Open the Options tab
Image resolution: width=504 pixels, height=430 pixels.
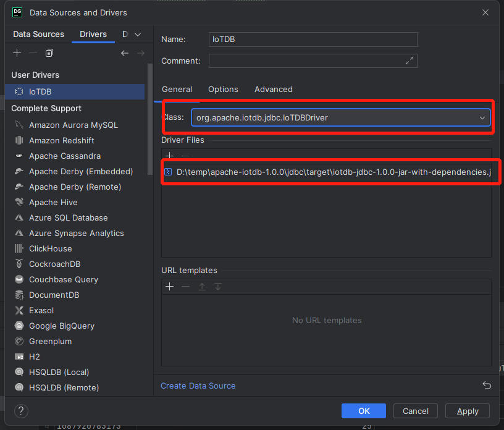[223, 90]
